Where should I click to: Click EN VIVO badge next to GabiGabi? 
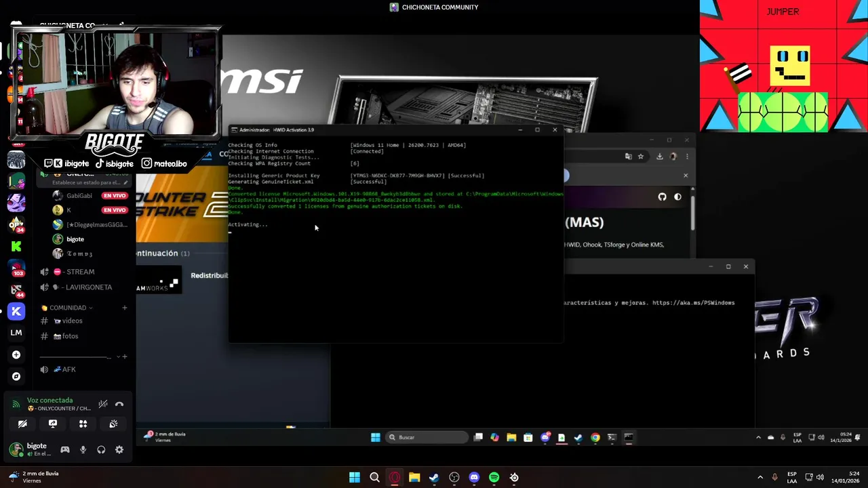(115, 196)
